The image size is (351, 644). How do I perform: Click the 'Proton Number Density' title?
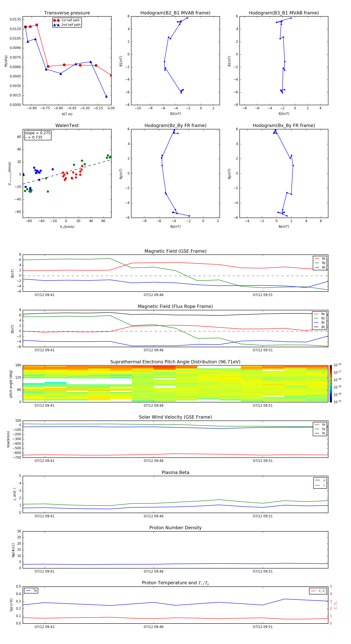pos(175,528)
